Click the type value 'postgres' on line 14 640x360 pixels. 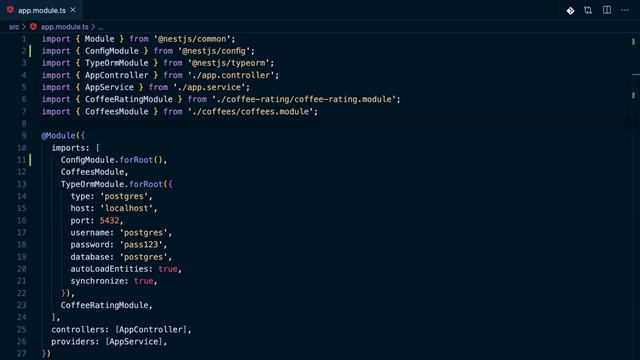[x=124, y=196]
